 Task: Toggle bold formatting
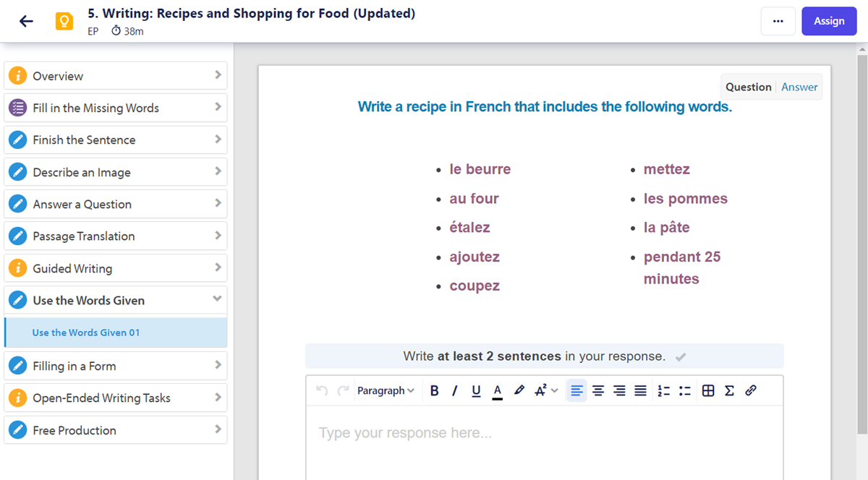[435, 390]
